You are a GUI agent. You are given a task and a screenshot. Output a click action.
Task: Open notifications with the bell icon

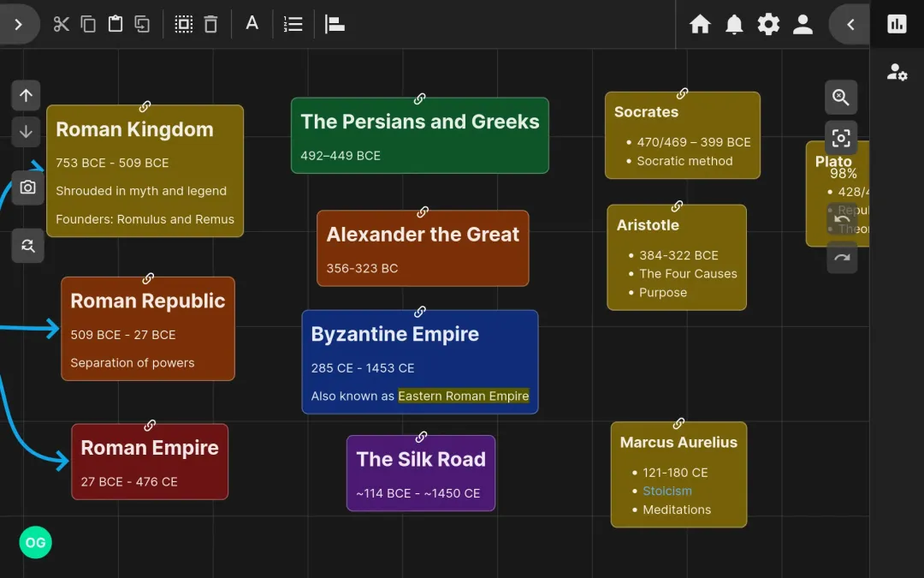click(734, 24)
